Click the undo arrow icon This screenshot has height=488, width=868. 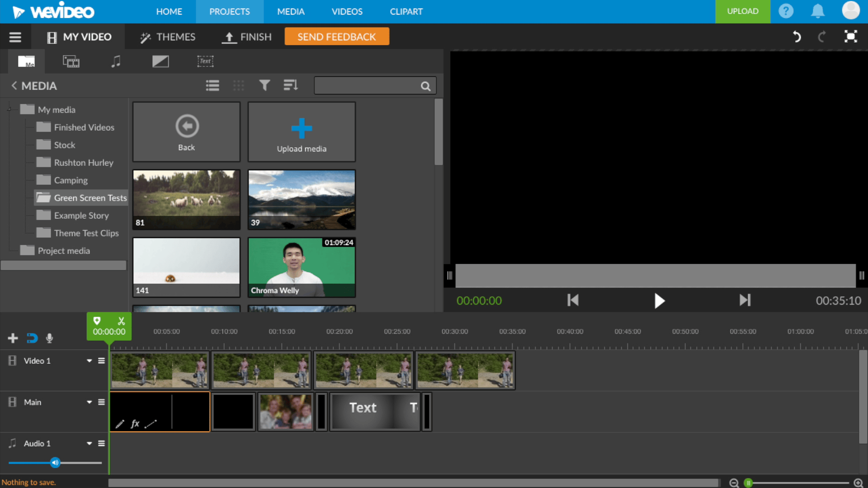(x=797, y=37)
